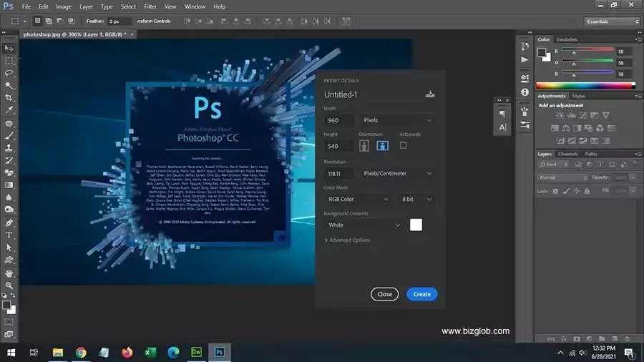Screen dimensions: 644x362
Task: Toggle lock image pixels
Action: tap(566, 191)
